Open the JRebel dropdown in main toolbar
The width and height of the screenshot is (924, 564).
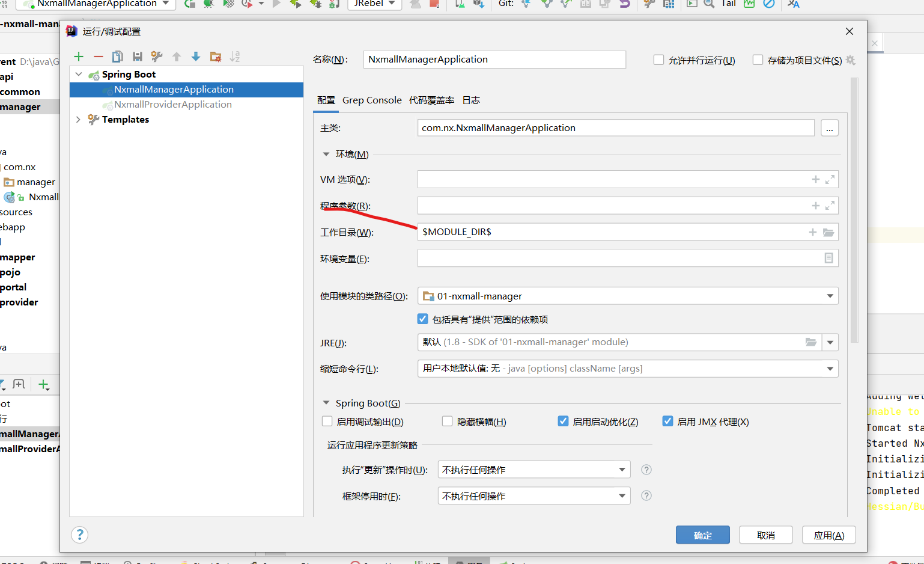(x=375, y=4)
